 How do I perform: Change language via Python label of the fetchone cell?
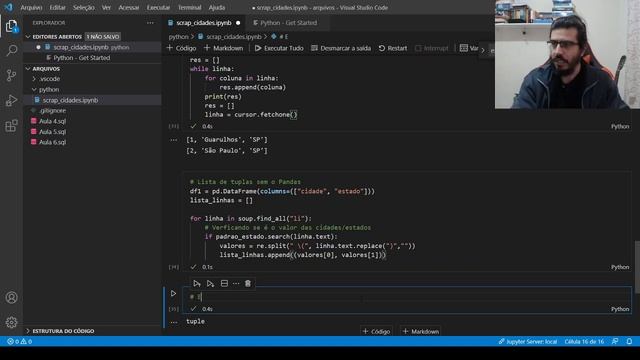coord(620,127)
